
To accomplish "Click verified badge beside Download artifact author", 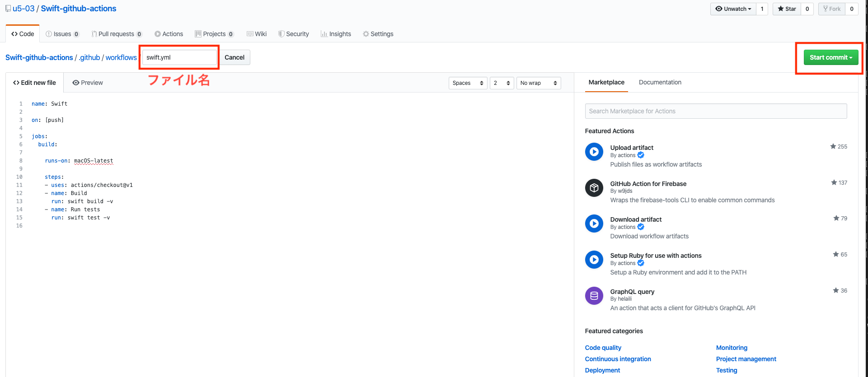I will click(x=641, y=227).
